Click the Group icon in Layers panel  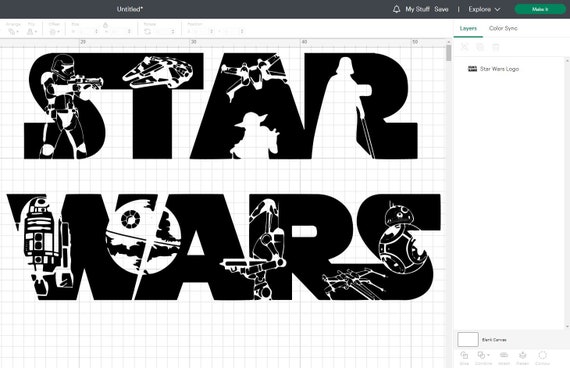click(465, 47)
